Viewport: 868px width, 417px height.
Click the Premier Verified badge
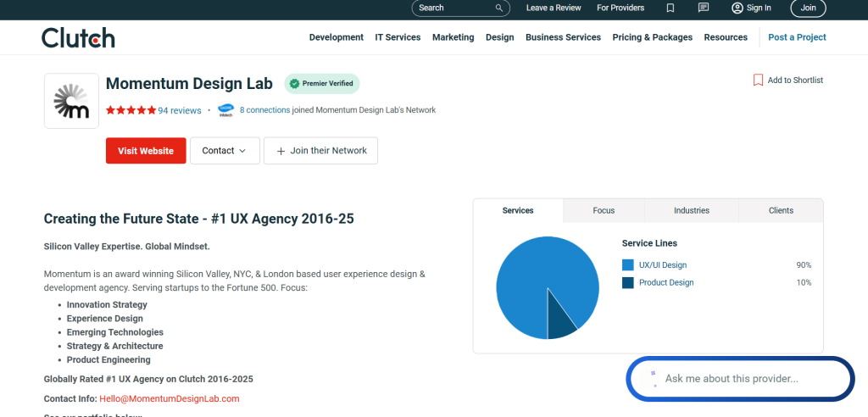pos(322,84)
